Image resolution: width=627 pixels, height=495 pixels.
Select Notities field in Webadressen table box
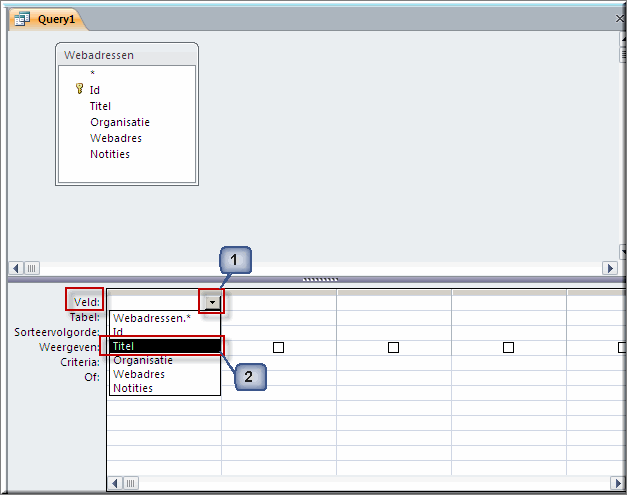tap(110, 154)
